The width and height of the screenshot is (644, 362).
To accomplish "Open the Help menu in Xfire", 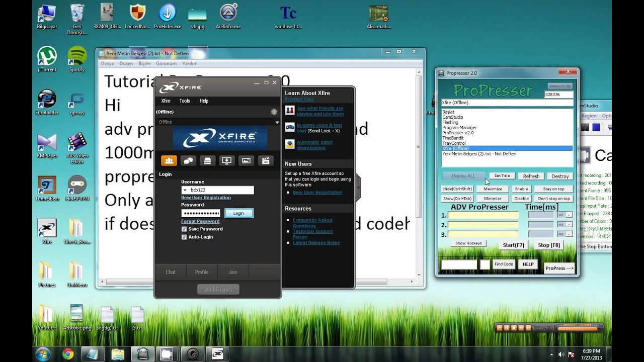I will click(204, 101).
